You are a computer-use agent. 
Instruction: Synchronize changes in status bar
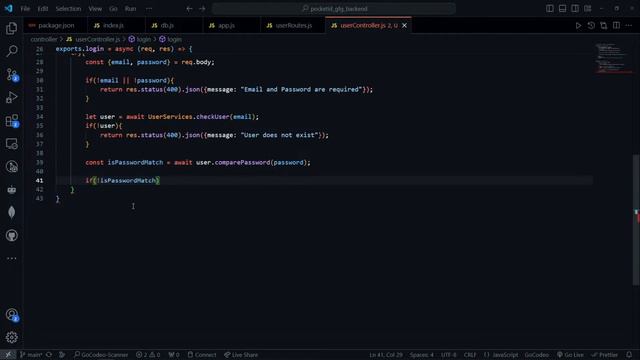tap(49, 355)
